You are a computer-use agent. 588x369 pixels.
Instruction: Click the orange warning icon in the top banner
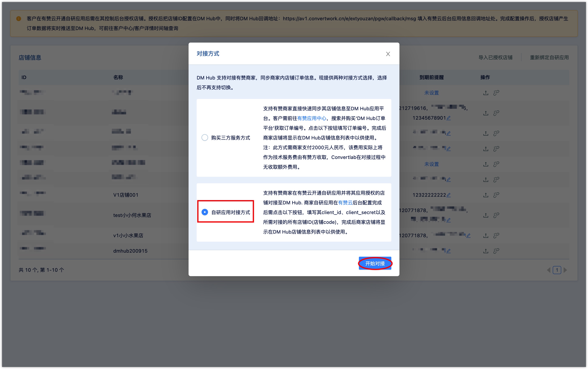pos(18,18)
